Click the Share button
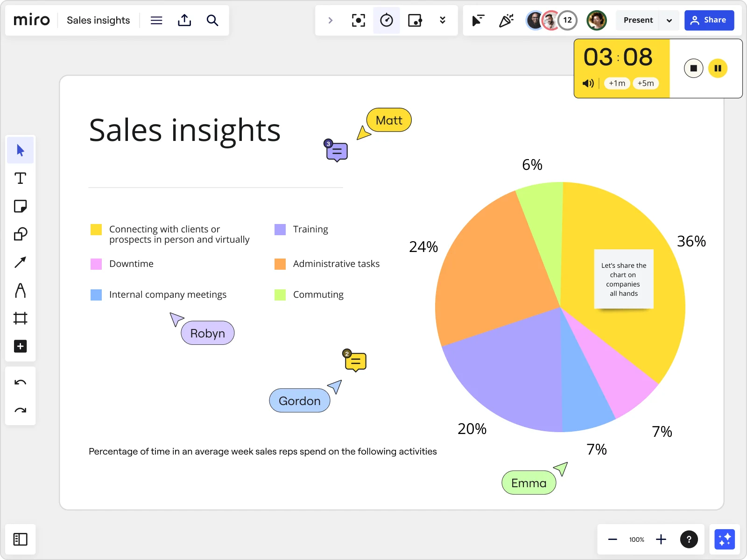This screenshot has height=560, width=747. (709, 20)
